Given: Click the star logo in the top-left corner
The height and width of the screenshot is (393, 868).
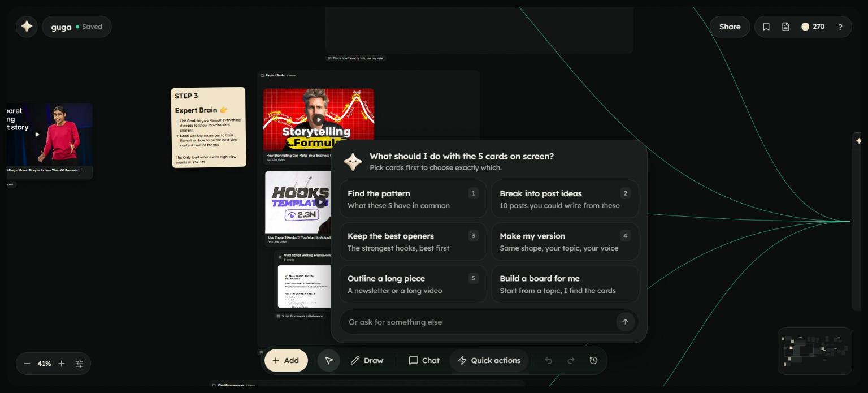Looking at the screenshot, I should (27, 27).
